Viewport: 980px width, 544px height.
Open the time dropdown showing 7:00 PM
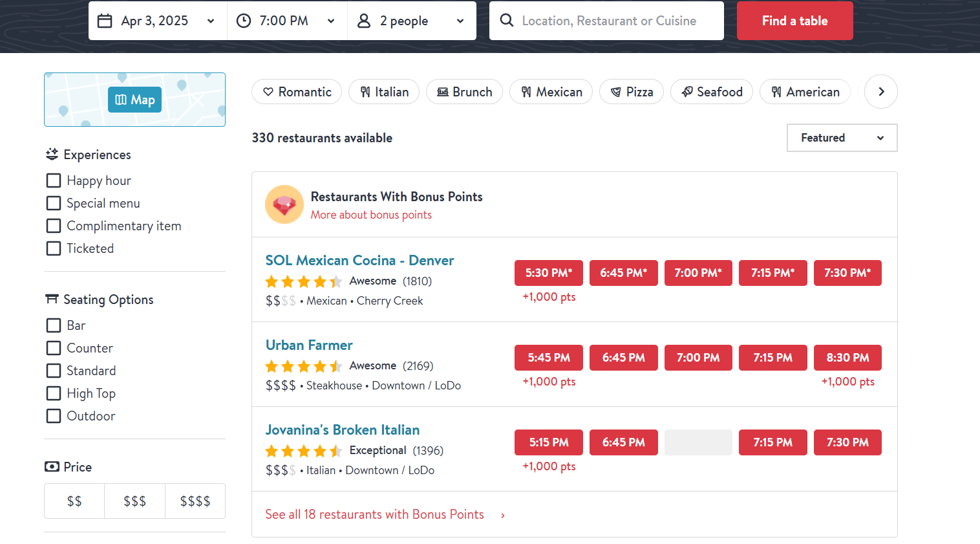coord(287,21)
